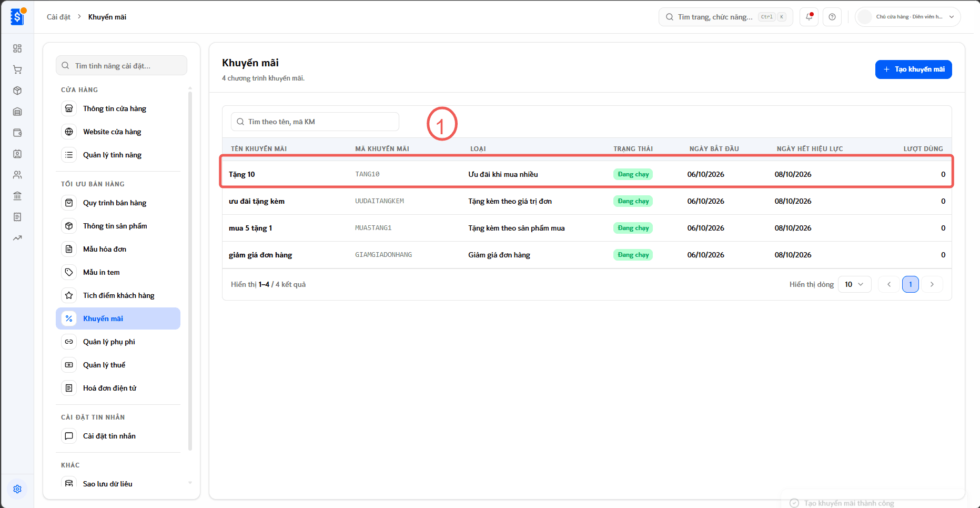Click the settings sidebar scrollbar
This screenshot has width=980, height=508.
tap(190, 271)
